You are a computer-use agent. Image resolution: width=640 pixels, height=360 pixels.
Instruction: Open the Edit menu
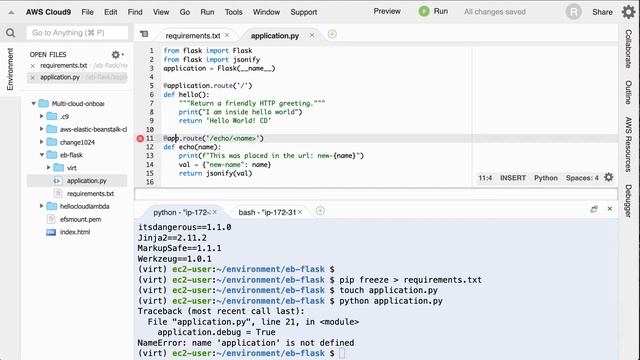[111, 12]
